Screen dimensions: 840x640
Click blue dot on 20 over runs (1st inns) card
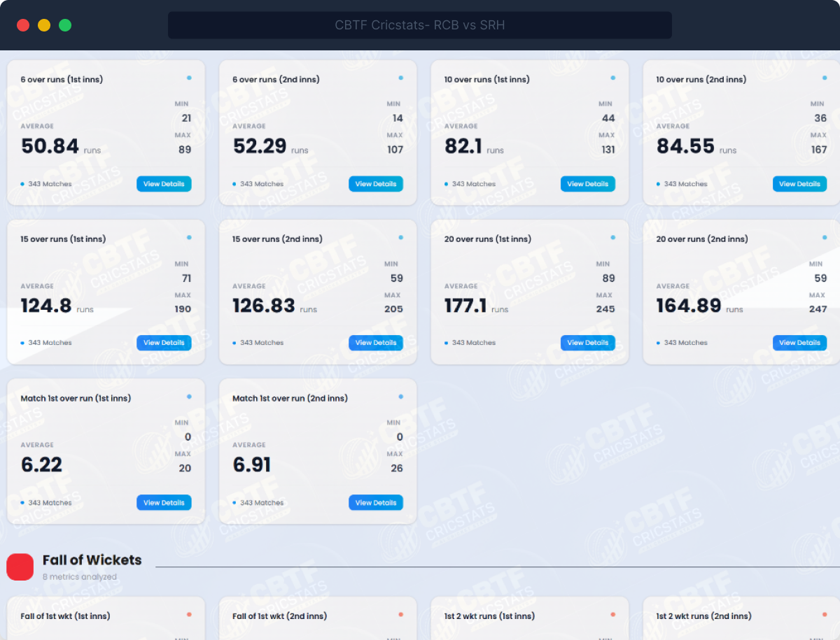coord(612,237)
